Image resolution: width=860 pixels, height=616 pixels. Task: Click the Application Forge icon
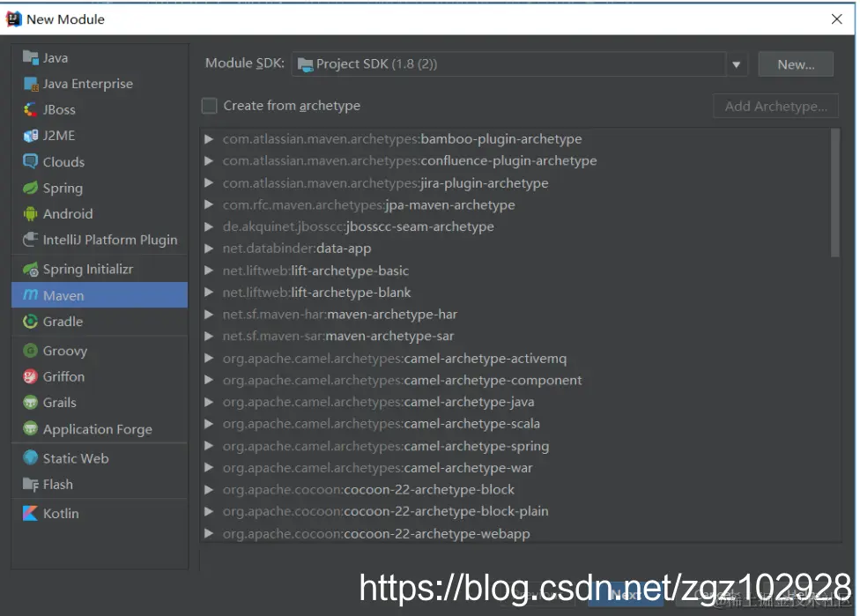30,428
